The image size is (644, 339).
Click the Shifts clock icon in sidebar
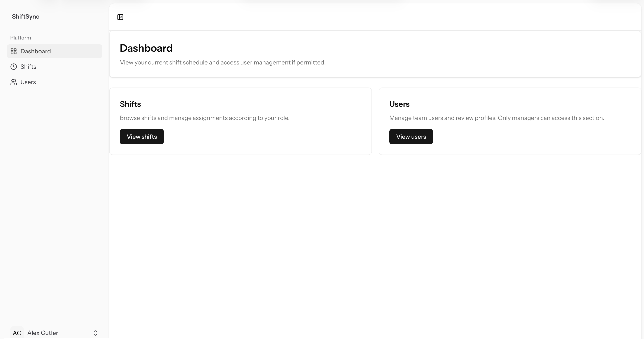click(x=13, y=67)
